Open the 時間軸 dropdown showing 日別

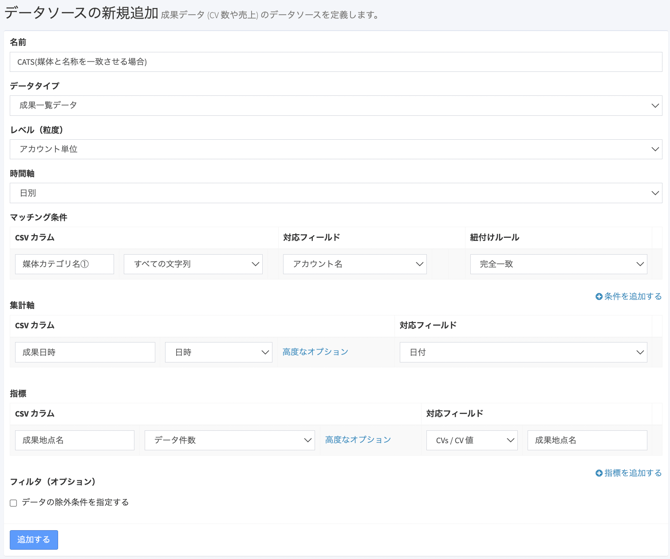336,193
